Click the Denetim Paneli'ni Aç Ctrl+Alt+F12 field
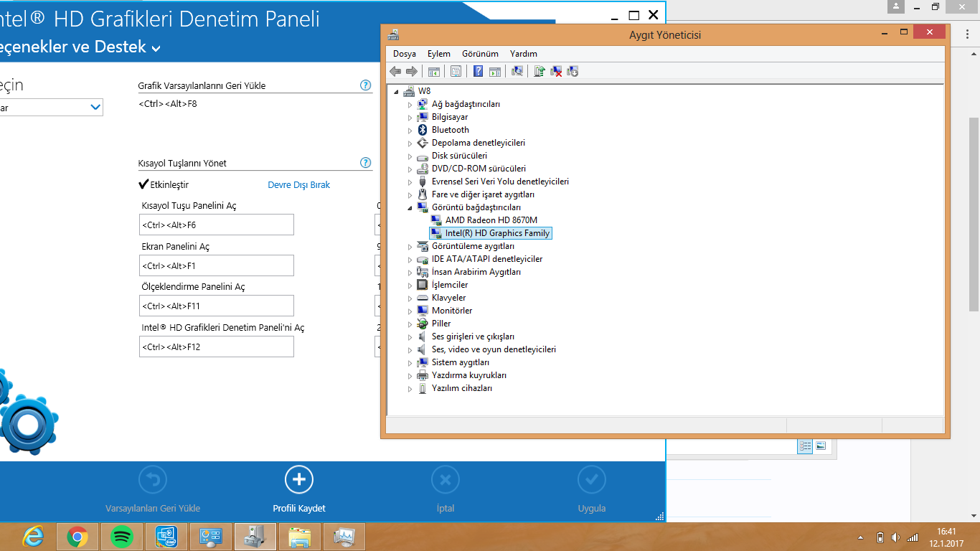 pyautogui.click(x=217, y=347)
